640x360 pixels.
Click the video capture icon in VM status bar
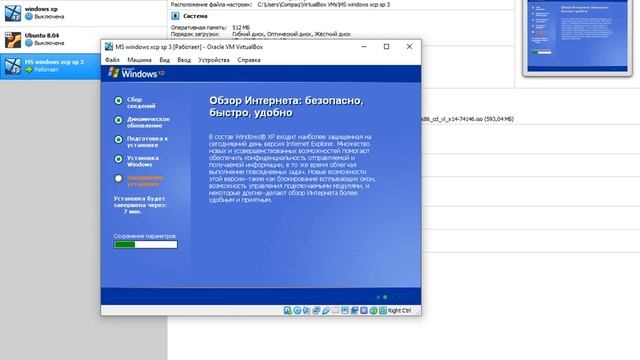click(x=354, y=311)
